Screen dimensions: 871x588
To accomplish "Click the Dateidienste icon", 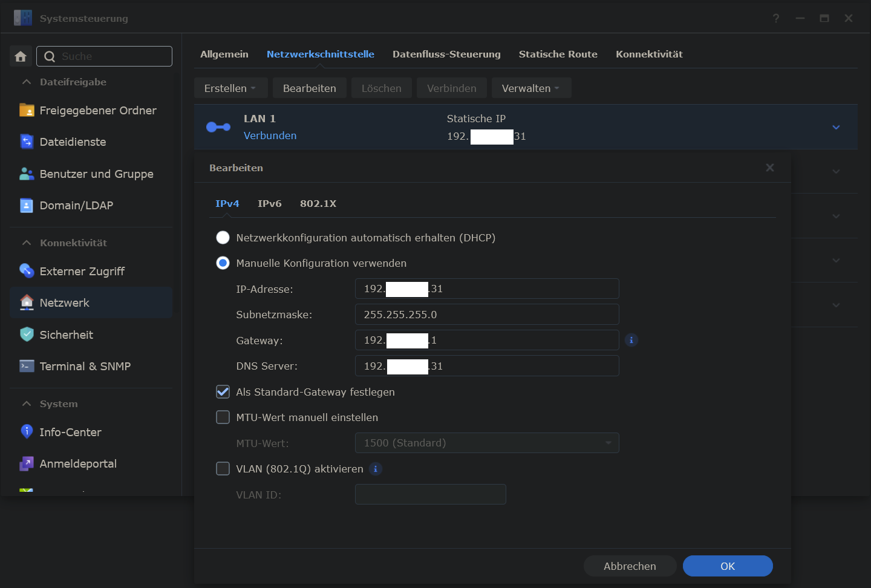I will pyautogui.click(x=27, y=142).
